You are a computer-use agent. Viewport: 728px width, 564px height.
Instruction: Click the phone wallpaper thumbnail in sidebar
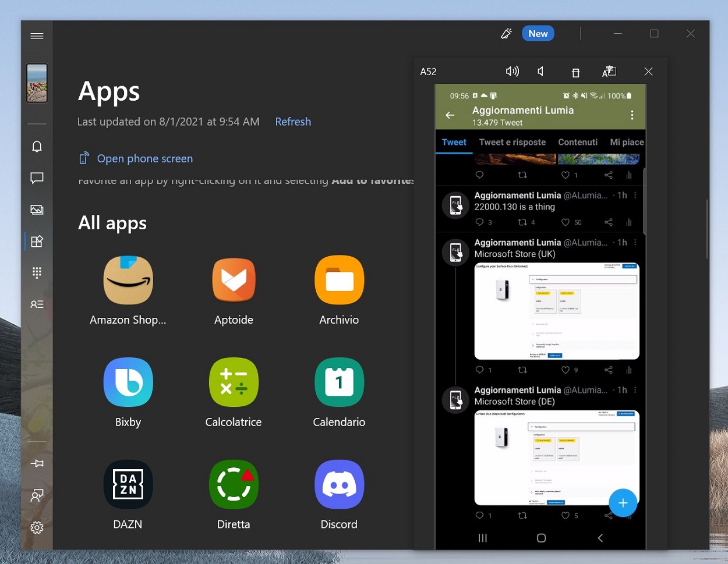(x=37, y=83)
